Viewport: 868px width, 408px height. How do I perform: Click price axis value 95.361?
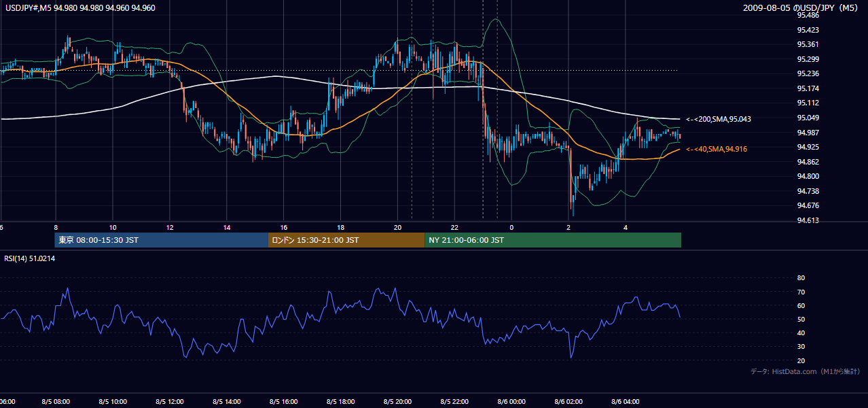(808, 44)
